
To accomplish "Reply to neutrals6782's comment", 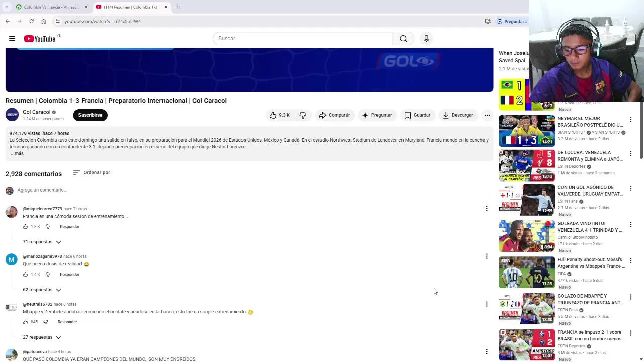I will (67, 322).
